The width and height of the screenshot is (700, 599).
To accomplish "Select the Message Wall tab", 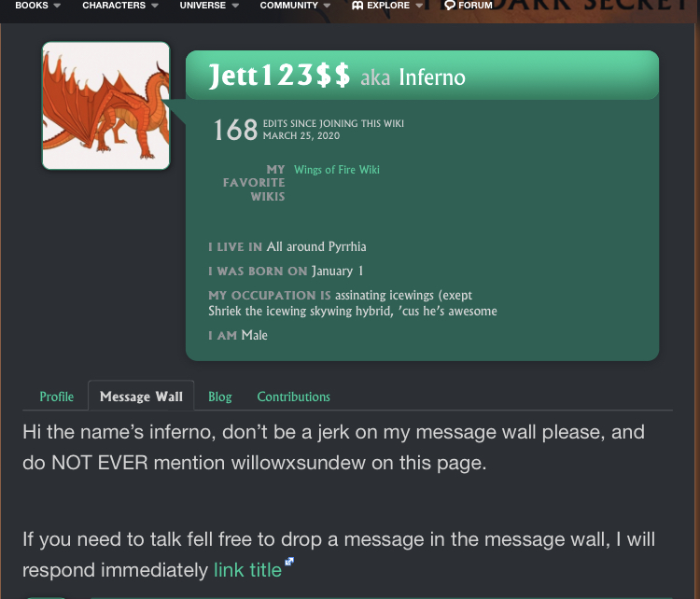I will click(141, 396).
